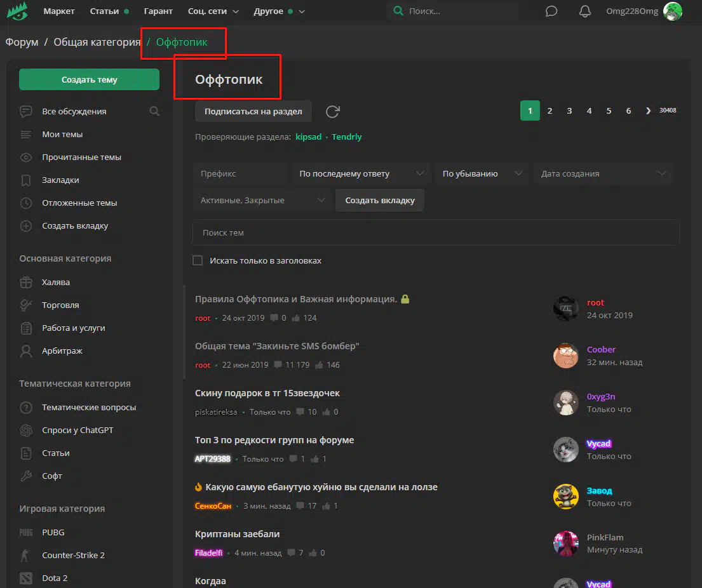Expand the По последнему ответу sort dropdown
This screenshot has width=702, height=588.
[x=361, y=173]
